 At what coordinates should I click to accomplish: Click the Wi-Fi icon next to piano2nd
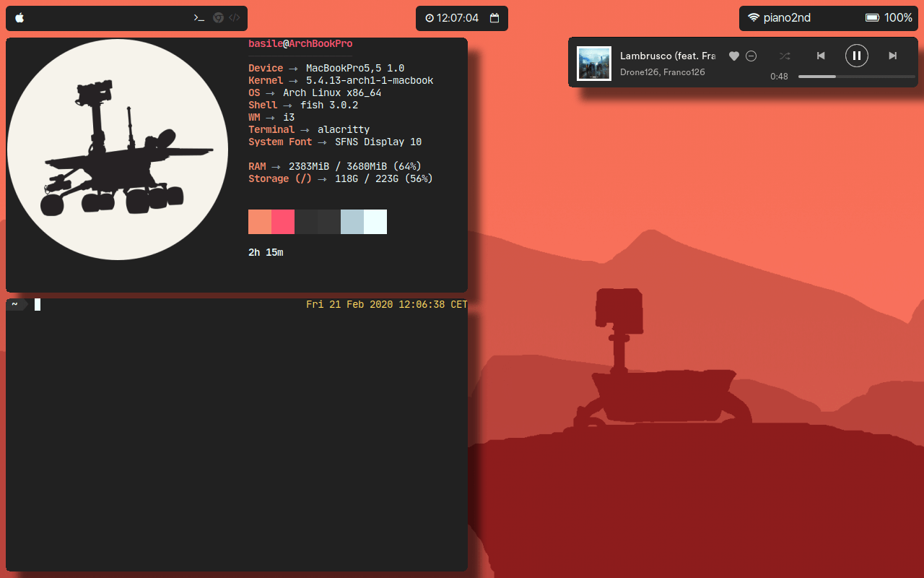coord(754,18)
